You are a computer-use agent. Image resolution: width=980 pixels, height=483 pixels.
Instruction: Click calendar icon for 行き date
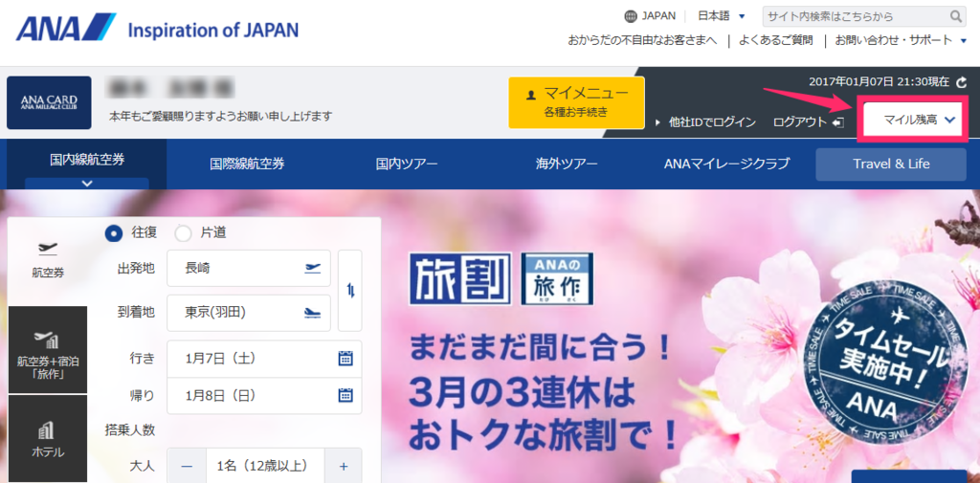345,359
